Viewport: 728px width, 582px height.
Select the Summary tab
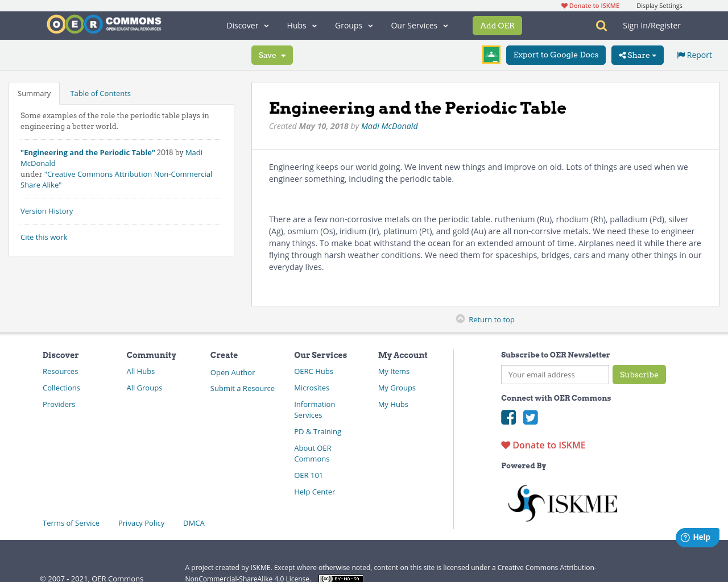(34, 93)
